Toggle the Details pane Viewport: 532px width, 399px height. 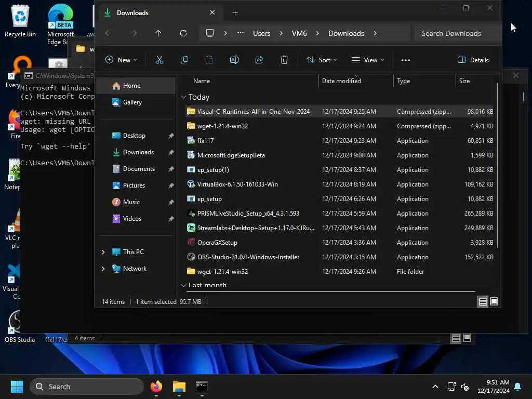coord(473,60)
